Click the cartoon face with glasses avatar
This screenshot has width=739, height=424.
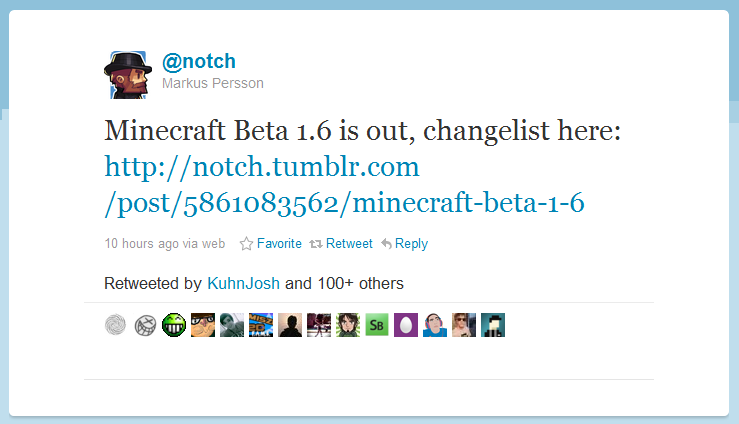pos(203,325)
